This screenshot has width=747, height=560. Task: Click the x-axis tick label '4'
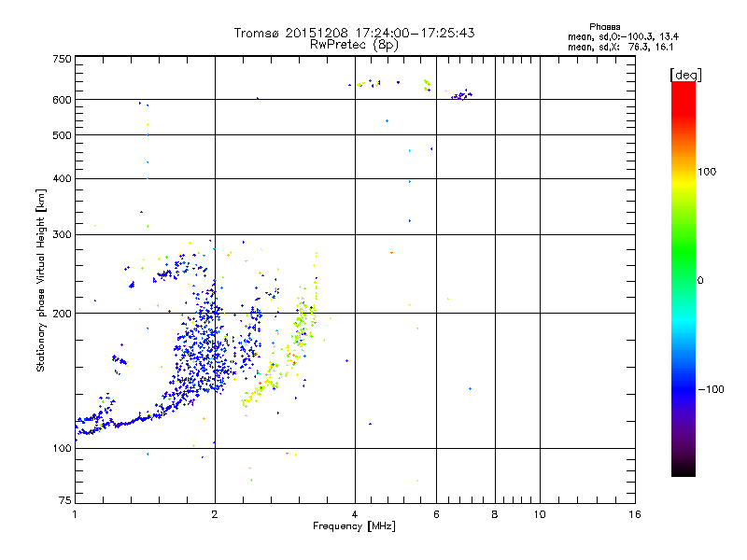pos(355,514)
